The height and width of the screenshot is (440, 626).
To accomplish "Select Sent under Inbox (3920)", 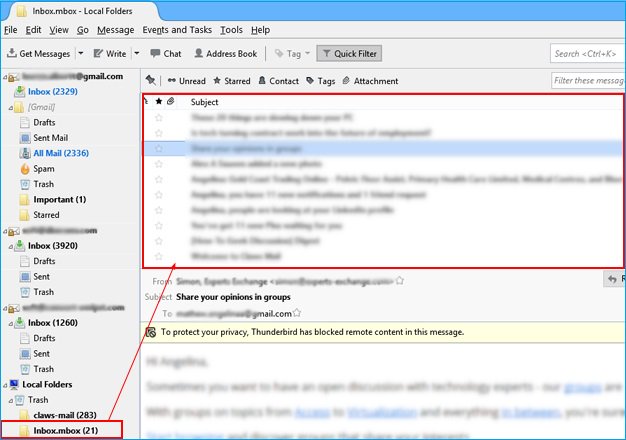I will point(41,277).
